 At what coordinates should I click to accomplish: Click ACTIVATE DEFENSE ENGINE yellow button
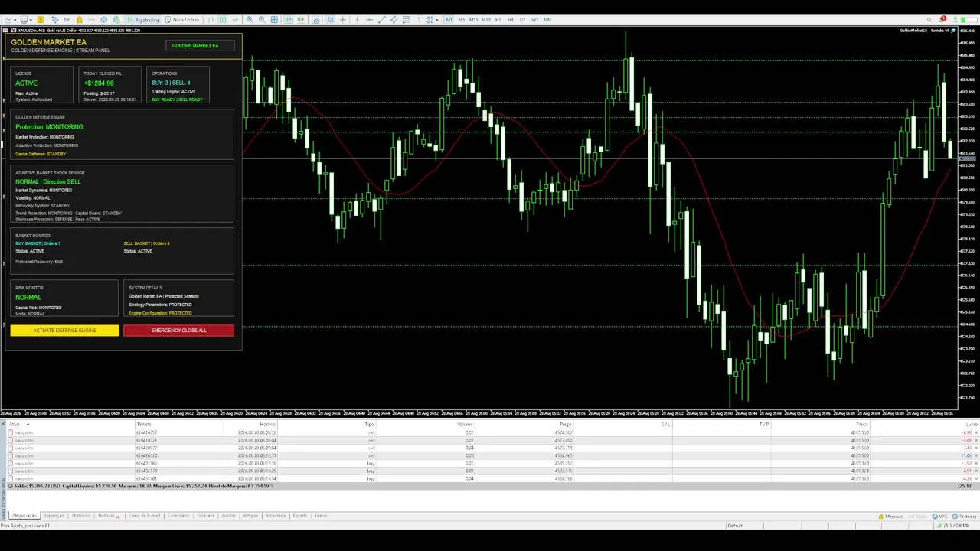(x=65, y=331)
